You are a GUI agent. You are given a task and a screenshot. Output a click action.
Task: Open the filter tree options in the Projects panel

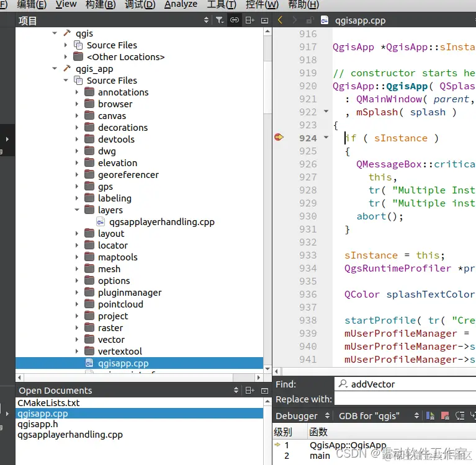[x=220, y=20]
